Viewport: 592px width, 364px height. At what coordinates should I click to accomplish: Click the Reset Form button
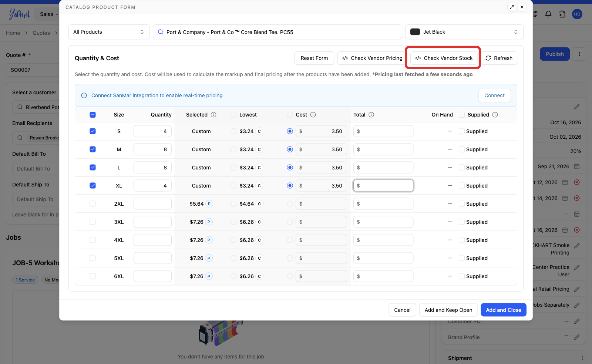(x=314, y=58)
